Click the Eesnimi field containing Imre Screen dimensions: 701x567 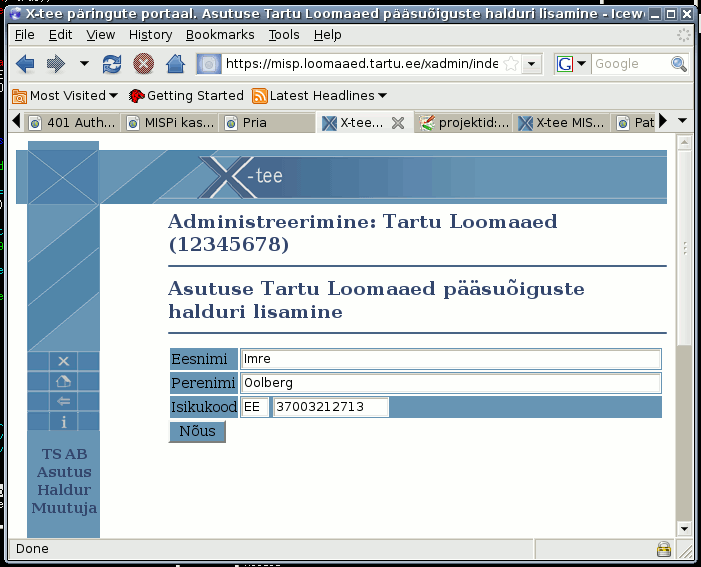coord(451,359)
